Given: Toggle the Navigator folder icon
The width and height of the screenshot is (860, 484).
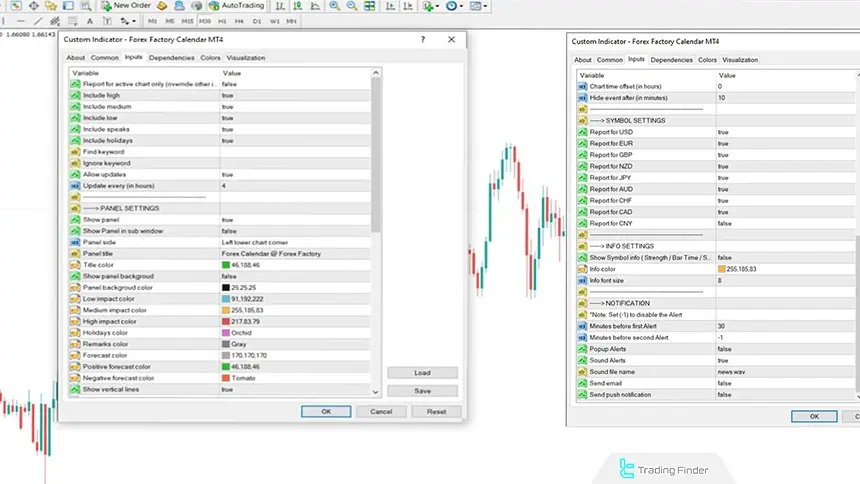Looking at the screenshot, I should [x=51, y=5].
